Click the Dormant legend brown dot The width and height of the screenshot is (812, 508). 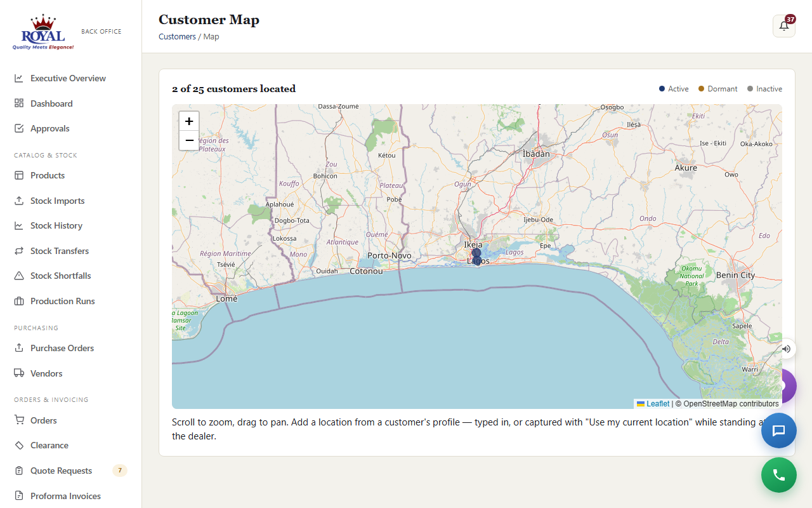(x=702, y=89)
